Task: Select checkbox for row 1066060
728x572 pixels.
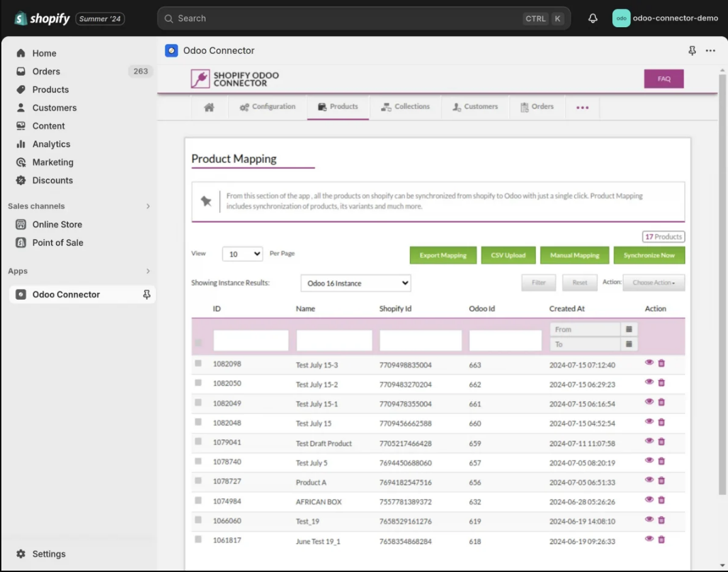Action: tap(198, 520)
